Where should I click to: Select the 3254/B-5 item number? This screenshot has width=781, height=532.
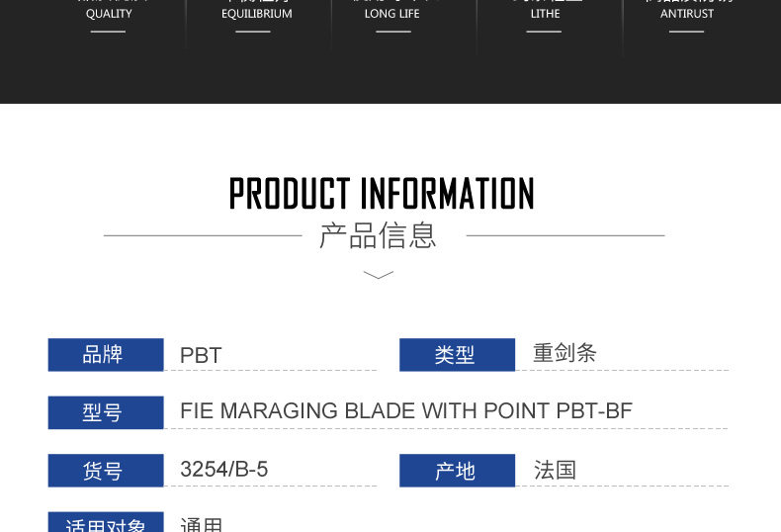(223, 470)
